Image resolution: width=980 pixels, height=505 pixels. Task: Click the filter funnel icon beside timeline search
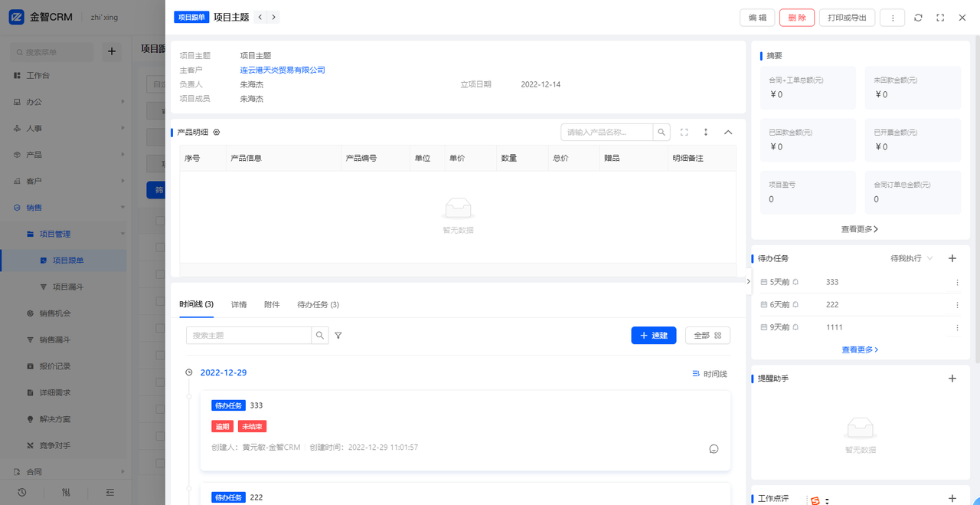[338, 336]
